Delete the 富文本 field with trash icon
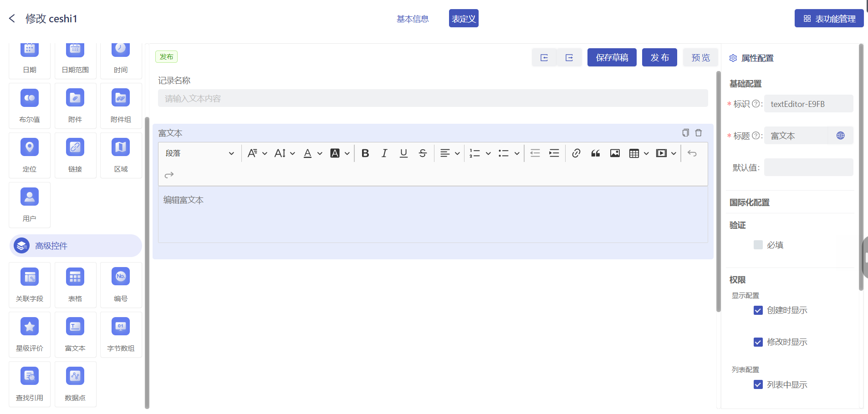 pyautogui.click(x=699, y=133)
